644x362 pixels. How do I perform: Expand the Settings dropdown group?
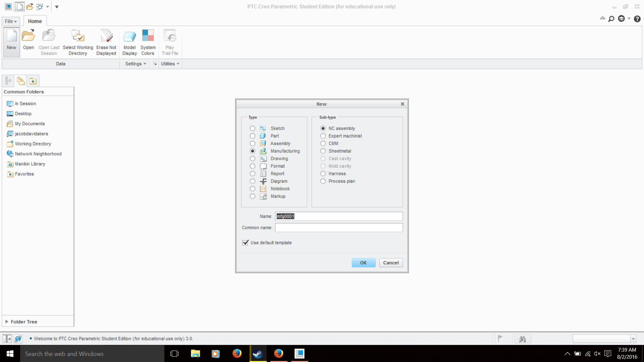136,64
